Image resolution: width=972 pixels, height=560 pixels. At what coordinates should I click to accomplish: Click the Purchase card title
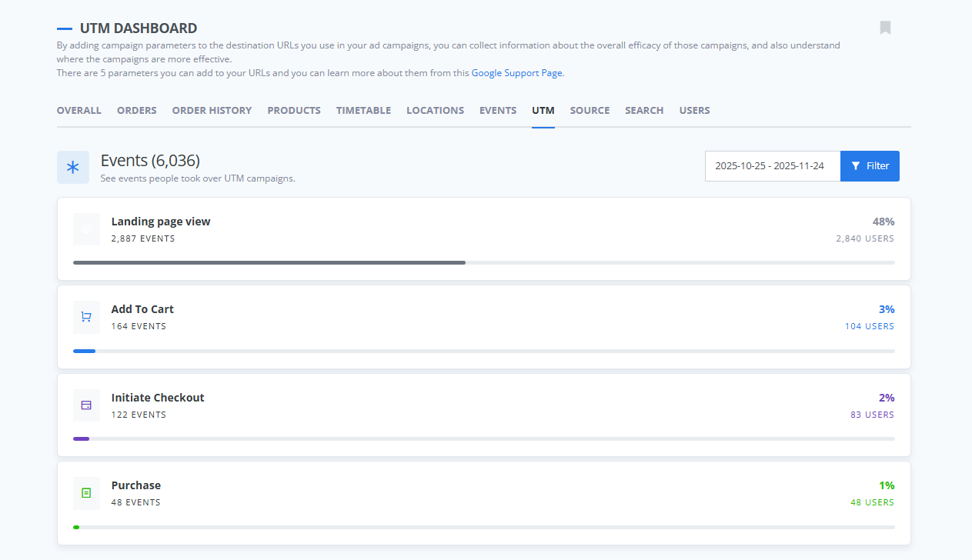(x=136, y=485)
